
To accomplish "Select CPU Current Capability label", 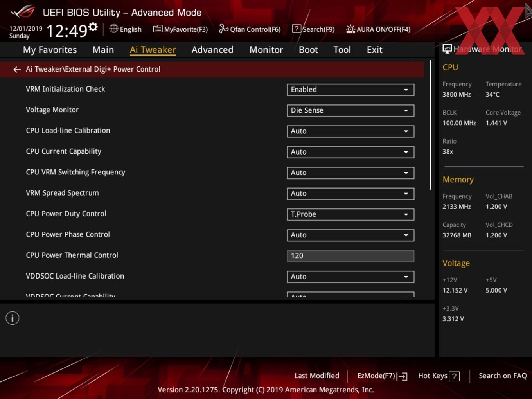I will (63, 151).
